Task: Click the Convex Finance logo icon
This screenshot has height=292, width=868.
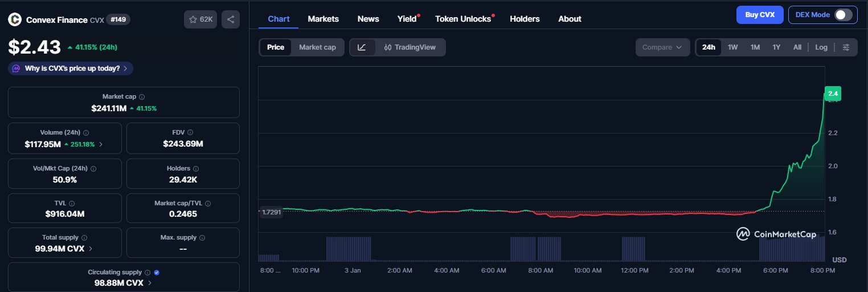Action: click(14, 19)
